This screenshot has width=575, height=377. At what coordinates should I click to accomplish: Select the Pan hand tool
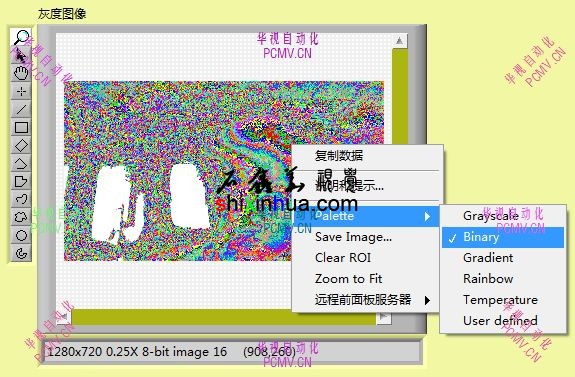[x=21, y=73]
